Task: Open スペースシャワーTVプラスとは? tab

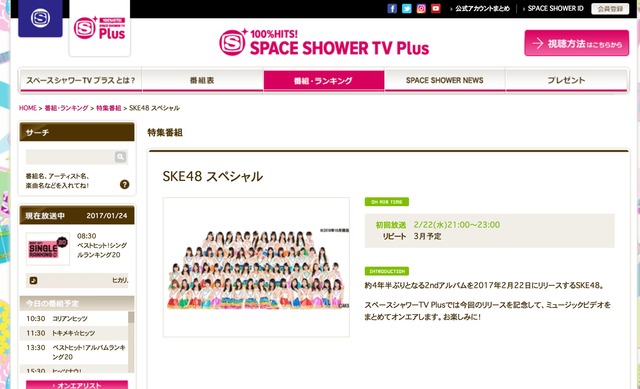Action: pyautogui.click(x=81, y=80)
